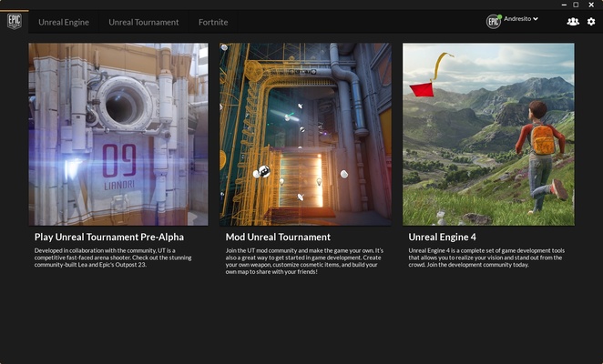Click the Play Unreal Tournament Pre-Alpha heading
The image size is (603, 364).
108,237
